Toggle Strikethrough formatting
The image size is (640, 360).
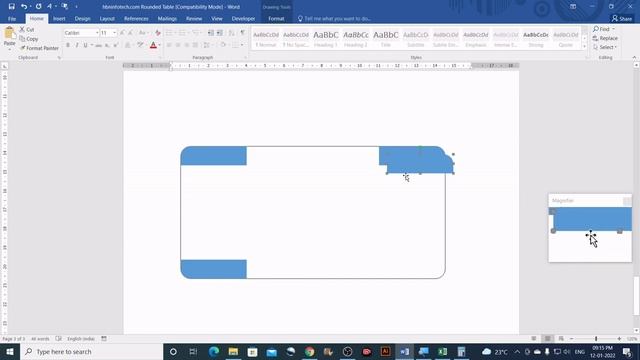tap(98, 45)
